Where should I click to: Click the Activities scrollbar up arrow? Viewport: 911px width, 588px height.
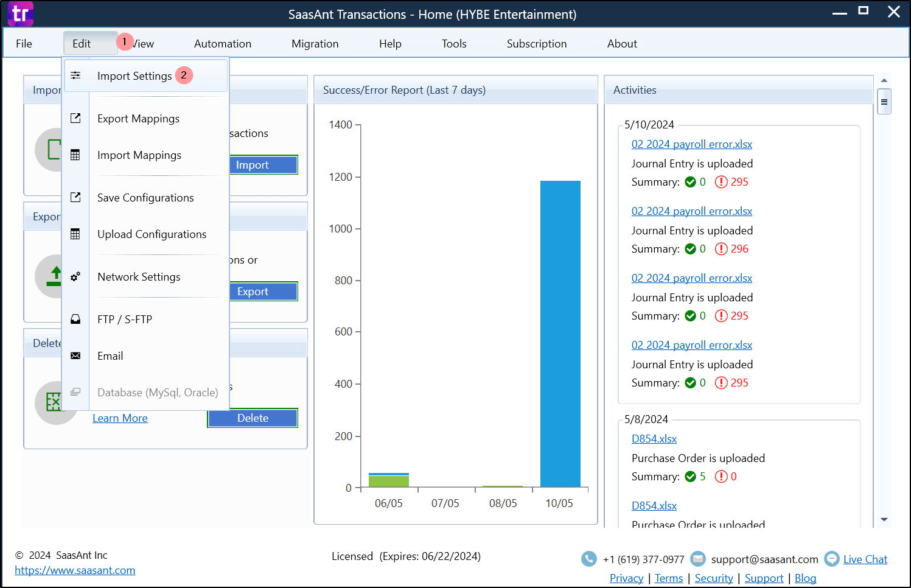coord(884,80)
